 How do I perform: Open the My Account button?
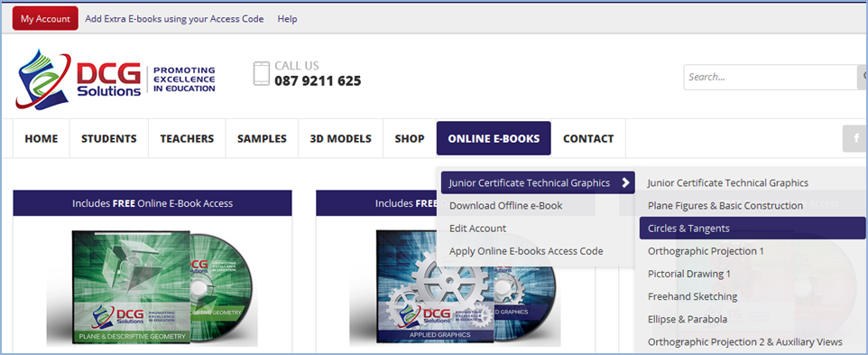[x=45, y=19]
